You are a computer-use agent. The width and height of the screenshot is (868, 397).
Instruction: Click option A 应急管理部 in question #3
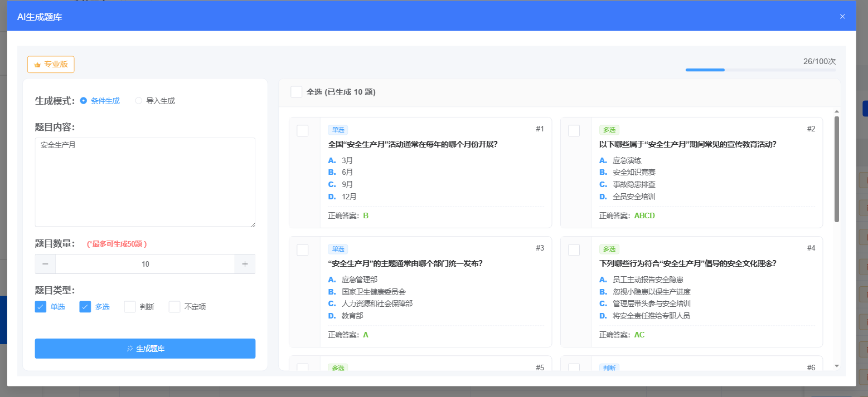(353, 280)
